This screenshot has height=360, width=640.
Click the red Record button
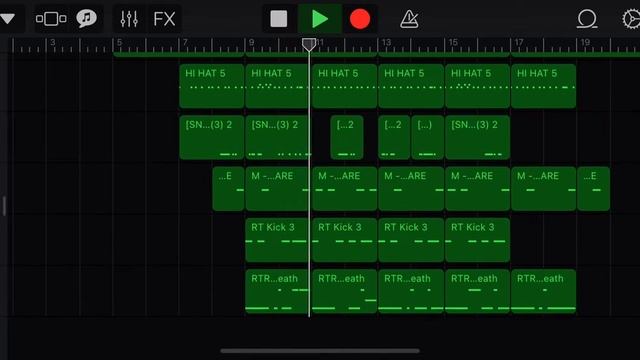pyautogui.click(x=360, y=19)
